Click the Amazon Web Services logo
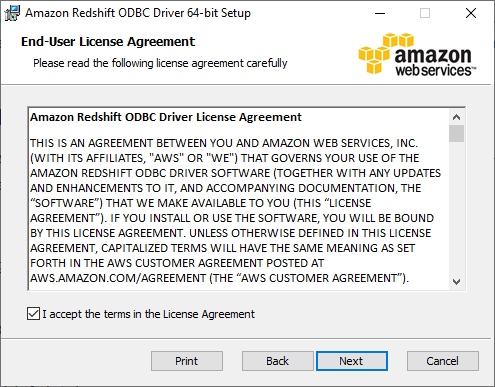The image size is (495, 387). (x=417, y=54)
